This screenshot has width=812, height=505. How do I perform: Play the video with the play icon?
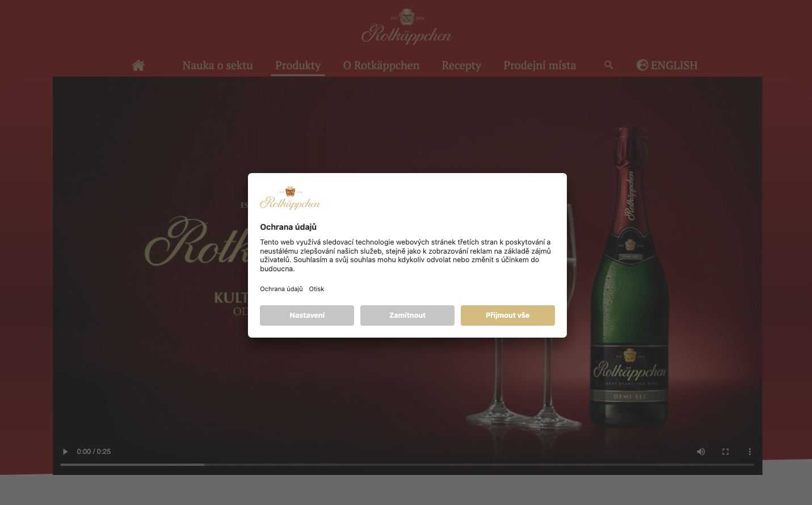[65, 452]
